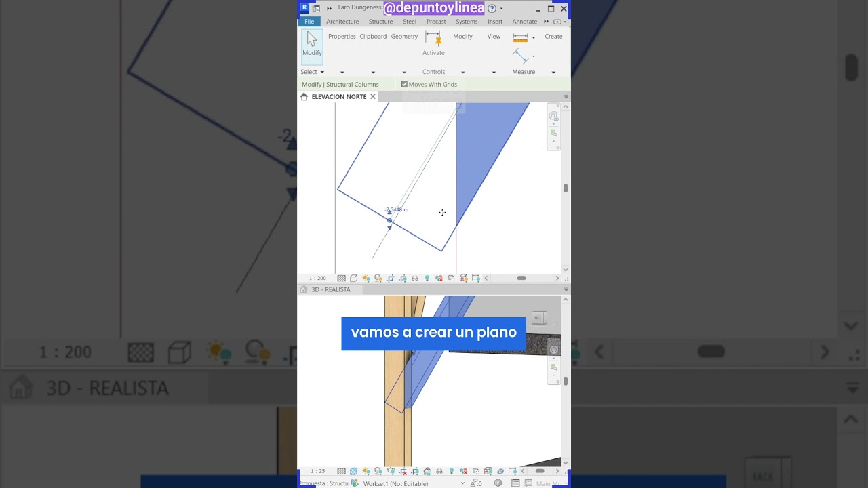Screen dimensions: 868x488
Task: Switch to the Structure ribbon tab
Action: [x=380, y=22]
